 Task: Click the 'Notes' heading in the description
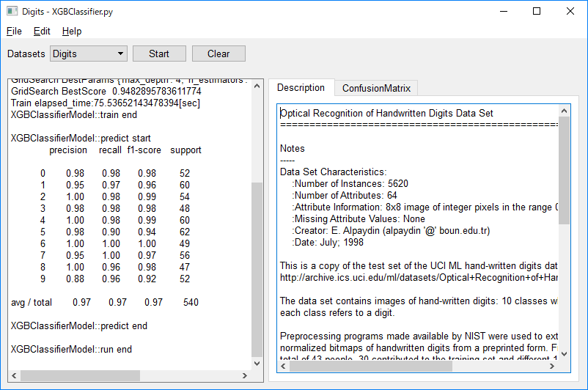tap(292, 148)
